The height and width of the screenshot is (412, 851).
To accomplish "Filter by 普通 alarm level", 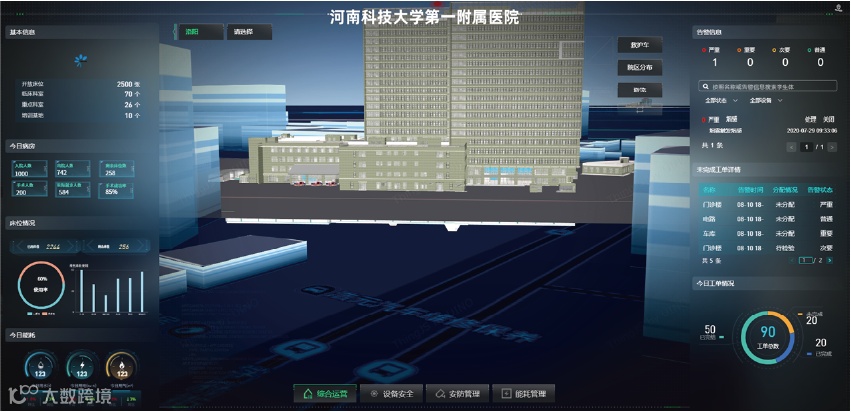I will coord(816,49).
